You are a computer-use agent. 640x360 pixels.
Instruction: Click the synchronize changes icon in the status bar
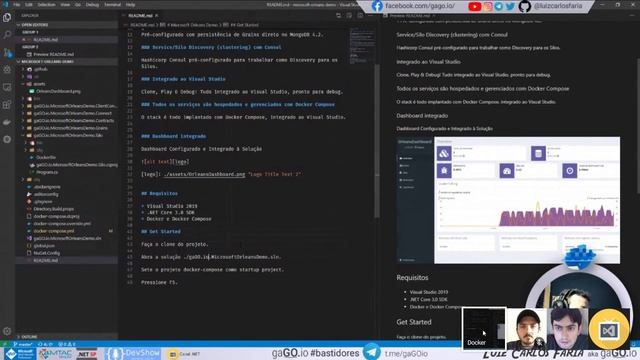[45, 344]
